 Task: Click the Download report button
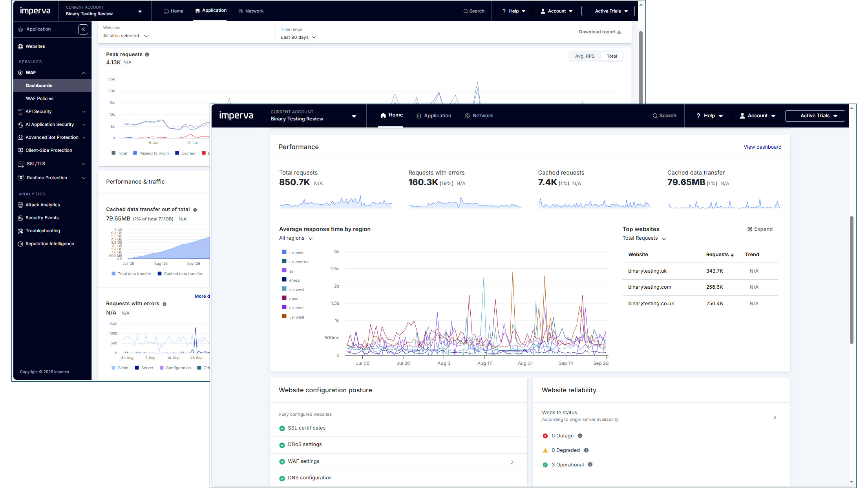600,32
